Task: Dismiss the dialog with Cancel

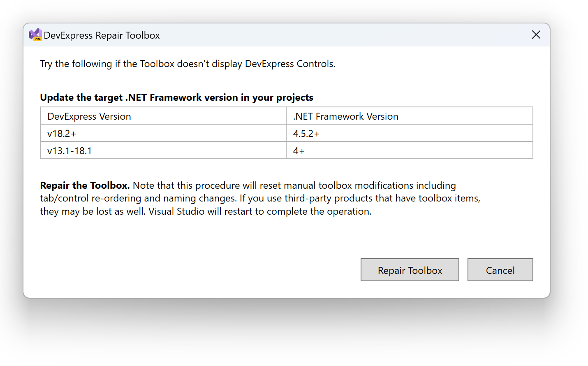Action: click(x=500, y=270)
